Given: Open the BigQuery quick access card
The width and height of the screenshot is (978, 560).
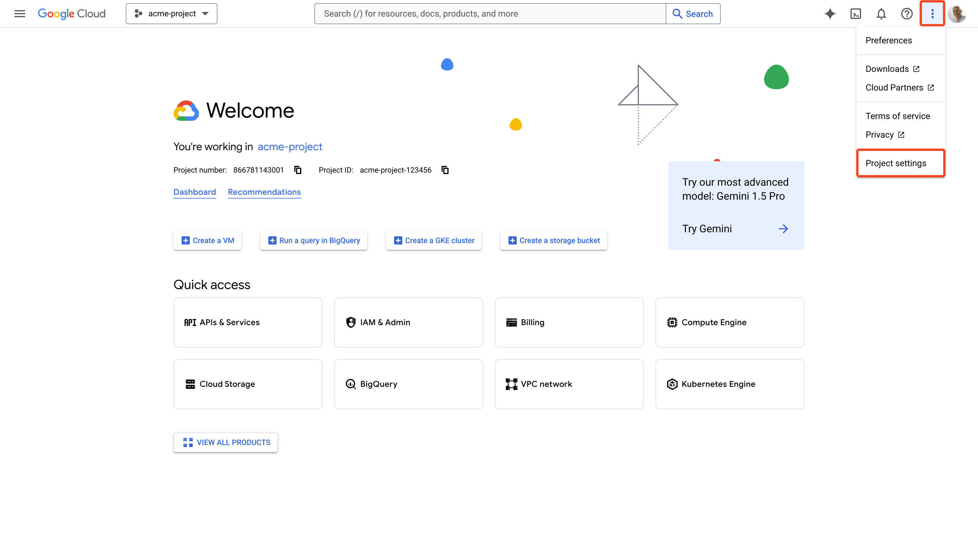Looking at the screenshot, I should pos(408,384).
